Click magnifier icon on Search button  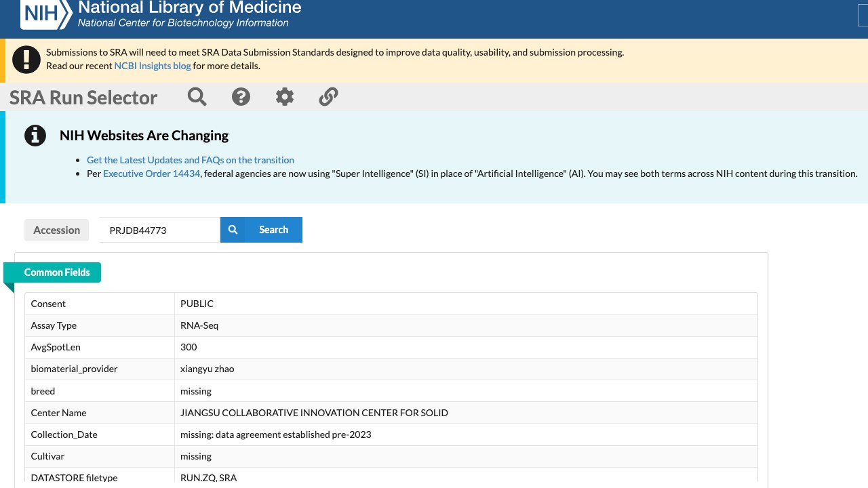click(x=233, y=230)
